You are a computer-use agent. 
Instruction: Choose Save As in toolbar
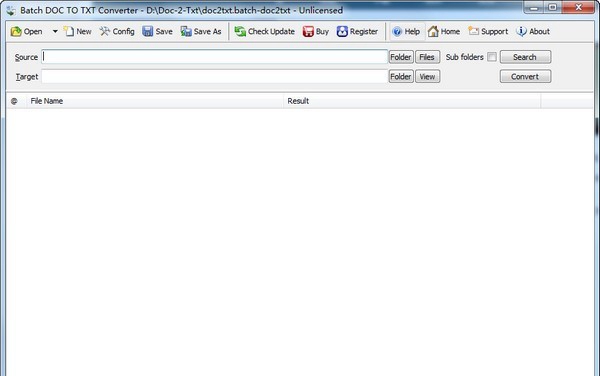[201, 31]
